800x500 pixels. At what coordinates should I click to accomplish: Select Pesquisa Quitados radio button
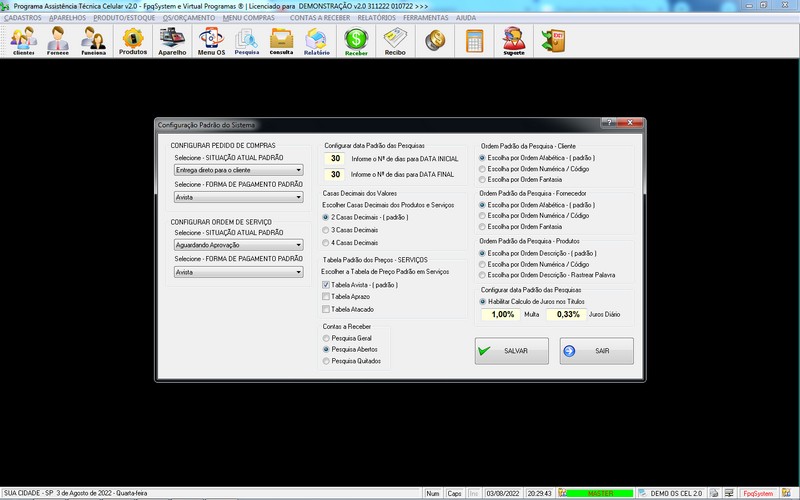[x=326, y=361]
